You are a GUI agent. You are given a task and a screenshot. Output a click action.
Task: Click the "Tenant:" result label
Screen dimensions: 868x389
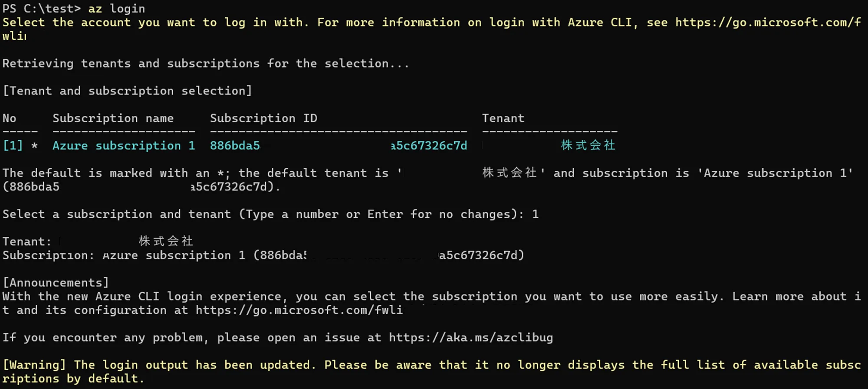27,242
